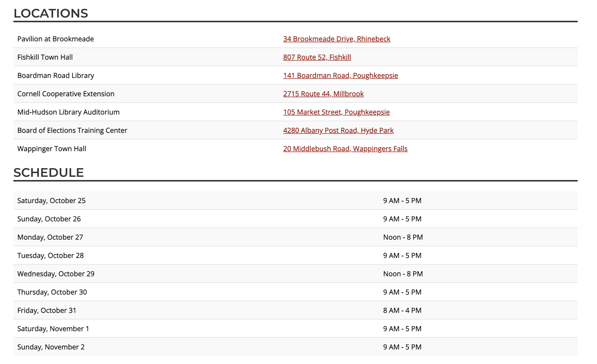This screenshot has height=364, width=597.
Task: Click the 4280 Albany Post Road link
Action: point(338,130)
